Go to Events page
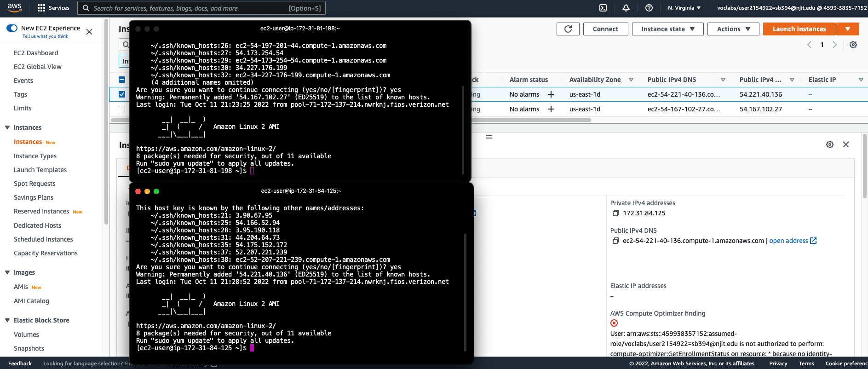 click(x=23, y=81)
